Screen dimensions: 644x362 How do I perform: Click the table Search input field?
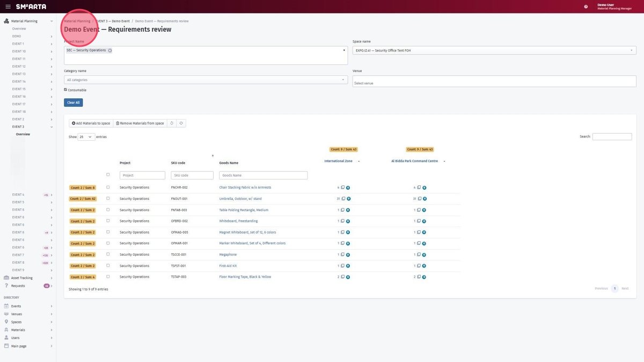point(612,137)
